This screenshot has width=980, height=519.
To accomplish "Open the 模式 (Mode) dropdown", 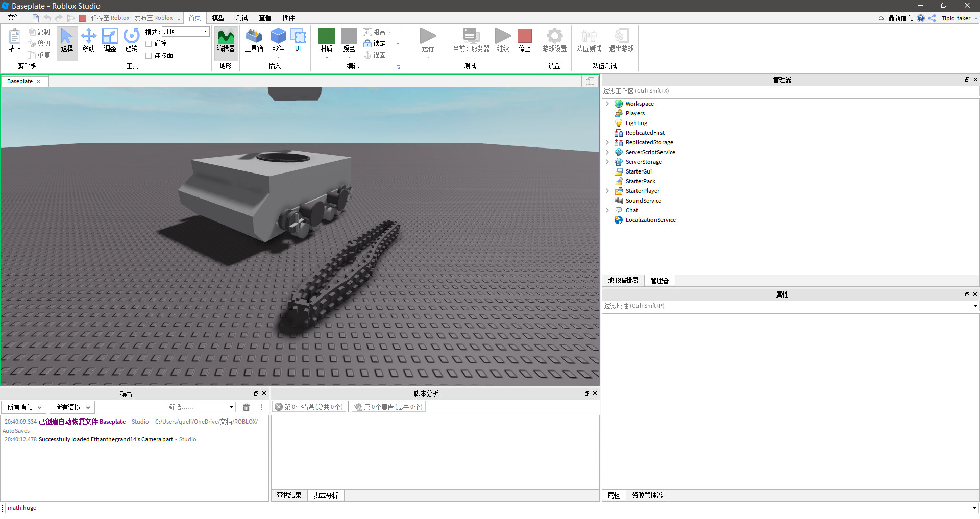I will click(x=186, y=32).
